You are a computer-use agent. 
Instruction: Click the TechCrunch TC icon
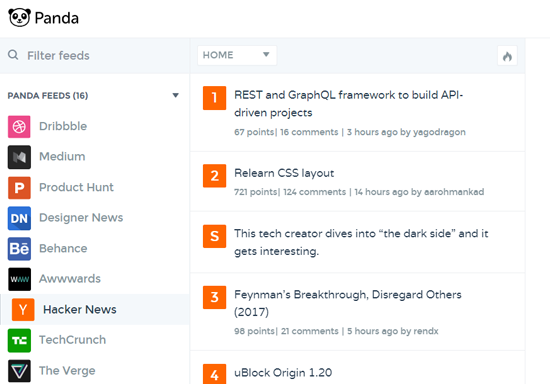pos(19,340)
